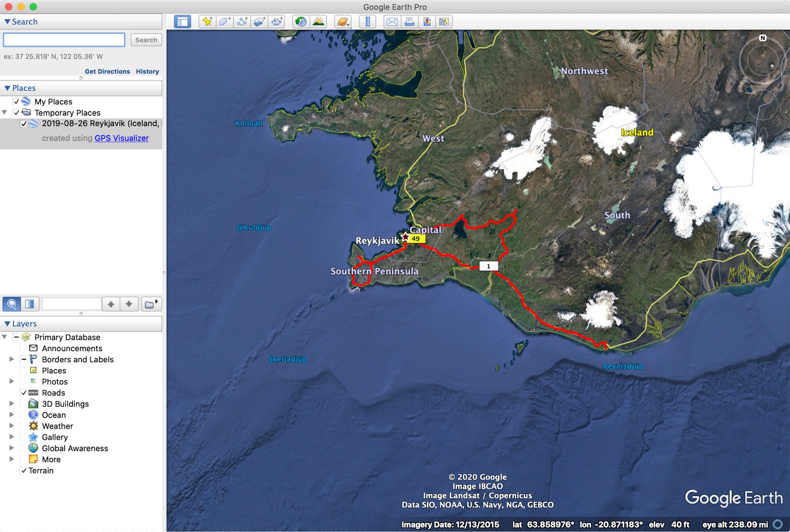Screen dimensions: 790x532
Task: Click road shield 1 on the map
Action: 488,266
